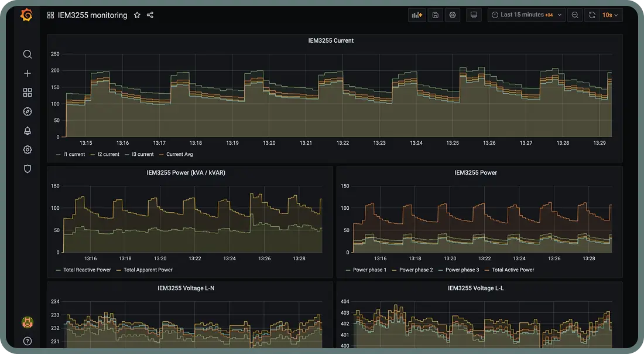Image resolution: width=644 pixels, height=354 pixels.
Task: Cycle view mode with monitor icon
Action: click(474, 15)
